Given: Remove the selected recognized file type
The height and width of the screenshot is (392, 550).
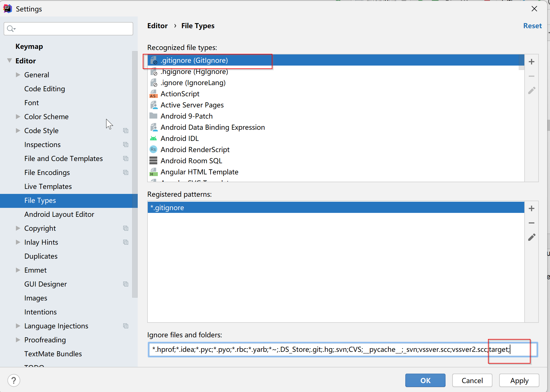Looking at the screenshot, I should pyautogui.click(x=532, y=76).
